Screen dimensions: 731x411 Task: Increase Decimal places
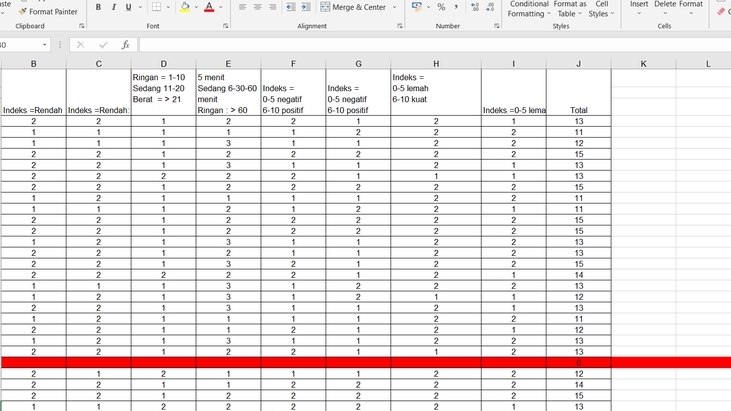click(x=475, y=7)
